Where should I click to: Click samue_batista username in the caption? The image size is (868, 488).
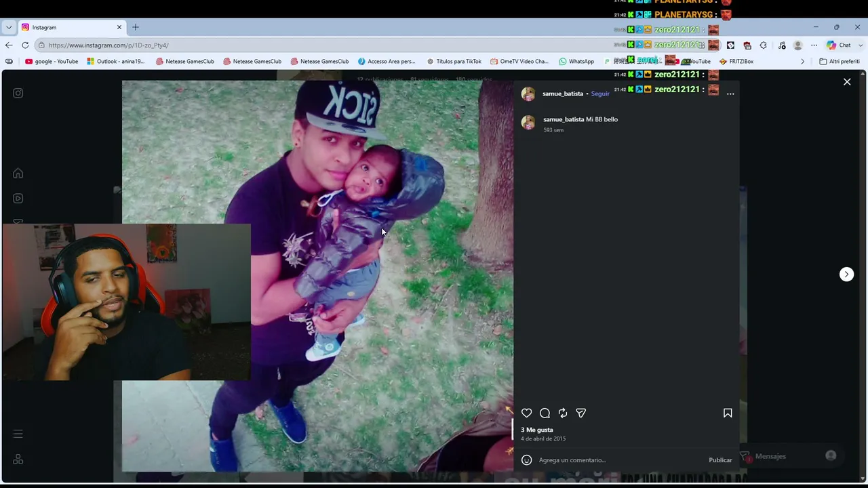pos(564,119)
